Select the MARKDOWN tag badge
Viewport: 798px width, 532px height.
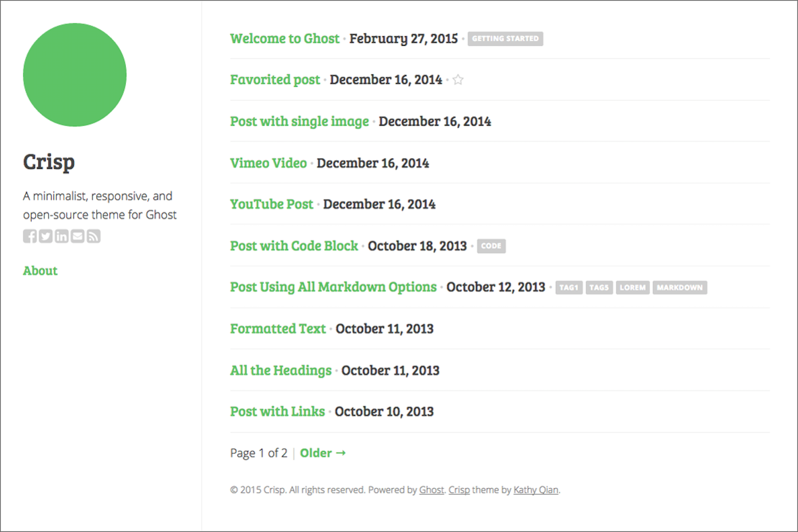coord(680,288)
